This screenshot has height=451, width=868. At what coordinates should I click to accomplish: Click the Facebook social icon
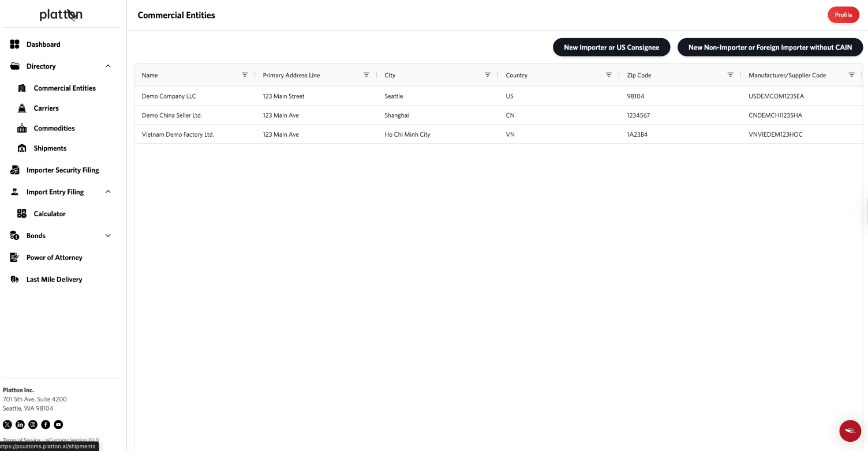click(46, 424)
